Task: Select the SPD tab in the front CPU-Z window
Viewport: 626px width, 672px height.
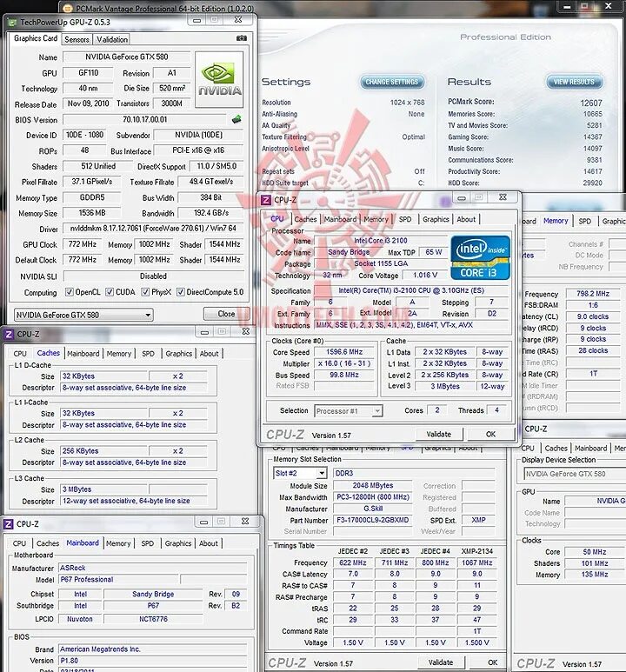Action: pos(405,219)
